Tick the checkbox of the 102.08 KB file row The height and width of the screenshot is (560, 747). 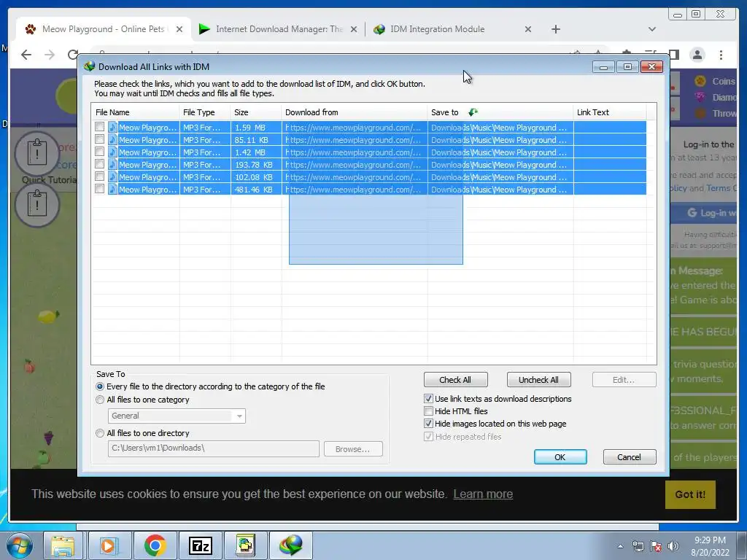[x=99, y=176]
